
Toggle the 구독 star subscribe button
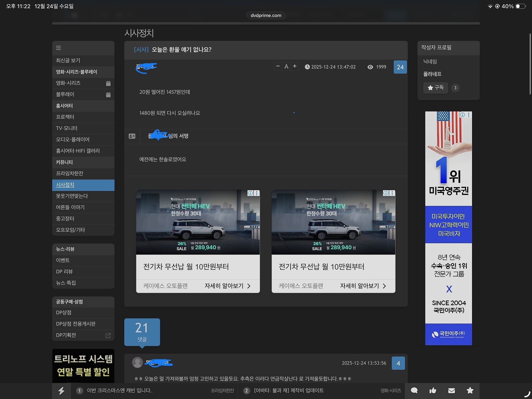click(436, 88)
